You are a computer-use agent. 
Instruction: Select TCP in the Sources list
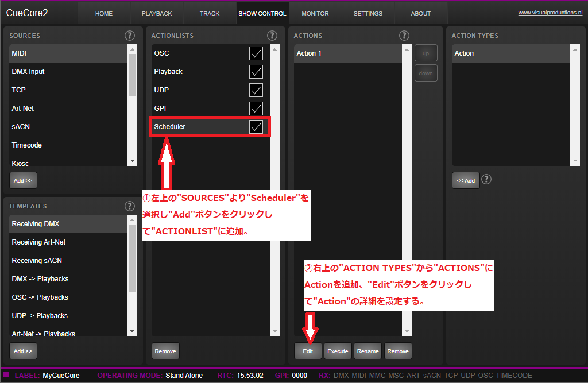pyautogui.click(x=68, y=90)
